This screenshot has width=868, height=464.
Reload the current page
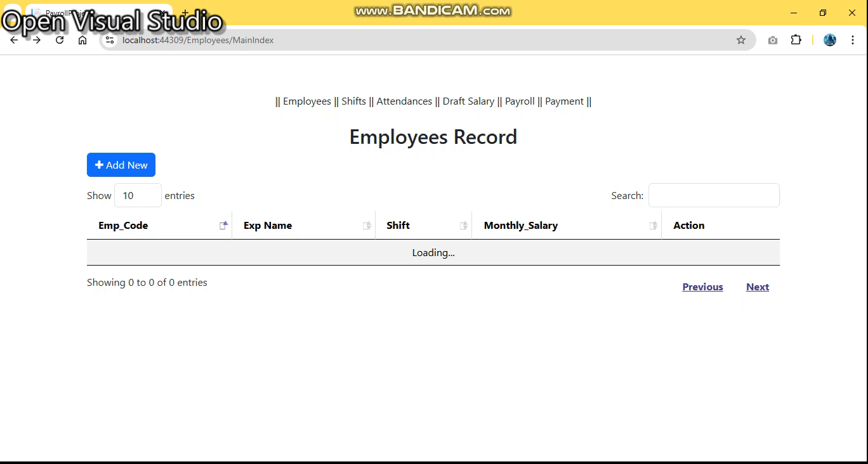(x=60, y=39)
